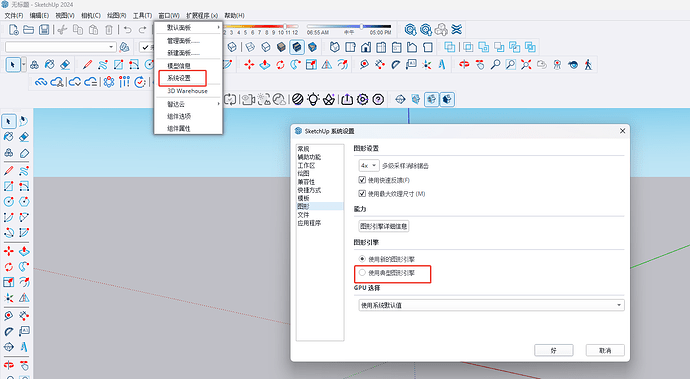690x379 pixels.
Task: Click the Front view house icon
Action: pyautogui.click(x=366, y=47)
